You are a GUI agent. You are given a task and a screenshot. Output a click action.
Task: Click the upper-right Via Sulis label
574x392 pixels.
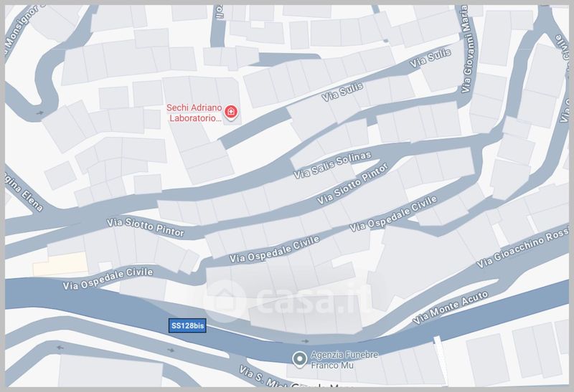coord(430,58)
